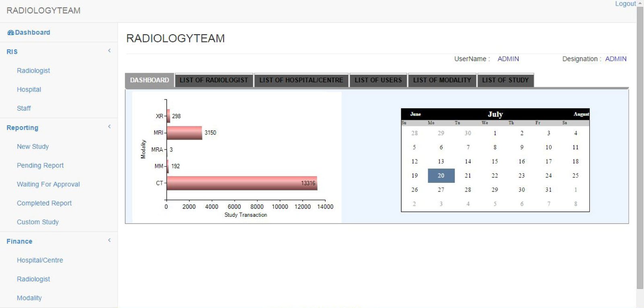Collapse the Reporting section chevron
Image resolution: width=644 pixels, height=308 pixels.
[x=109, y=127]
